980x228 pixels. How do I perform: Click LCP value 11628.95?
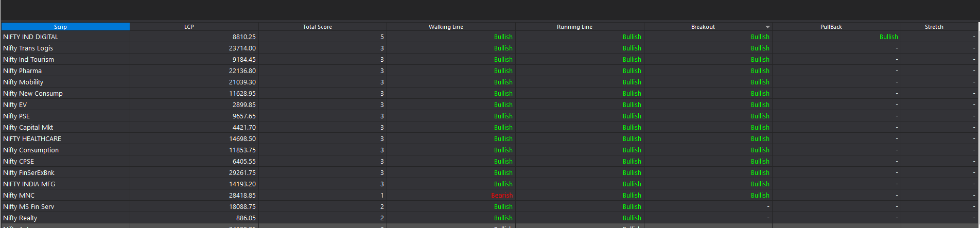click(242, 93)
